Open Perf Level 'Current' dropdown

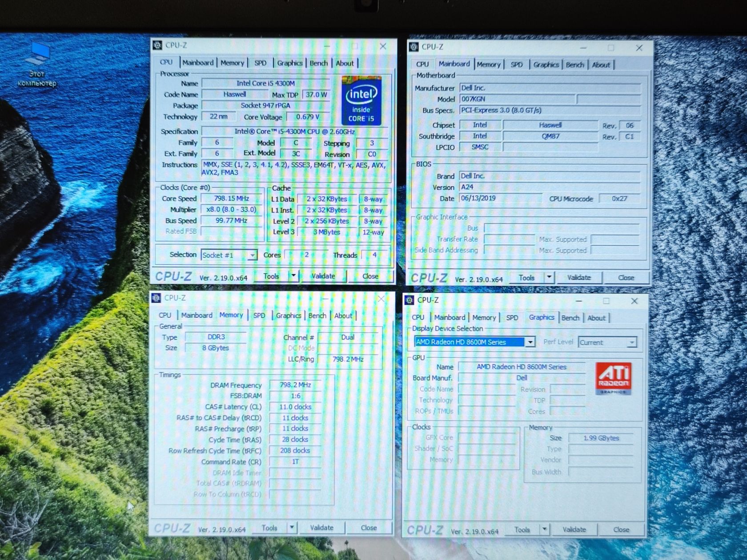click(631, 342)
